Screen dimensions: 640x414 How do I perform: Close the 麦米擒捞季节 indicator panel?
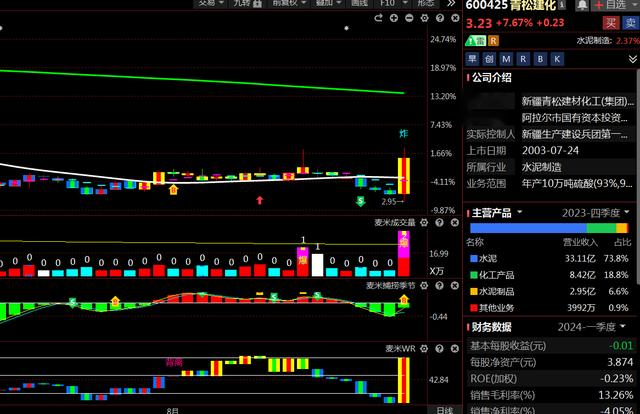pos(455,285)
